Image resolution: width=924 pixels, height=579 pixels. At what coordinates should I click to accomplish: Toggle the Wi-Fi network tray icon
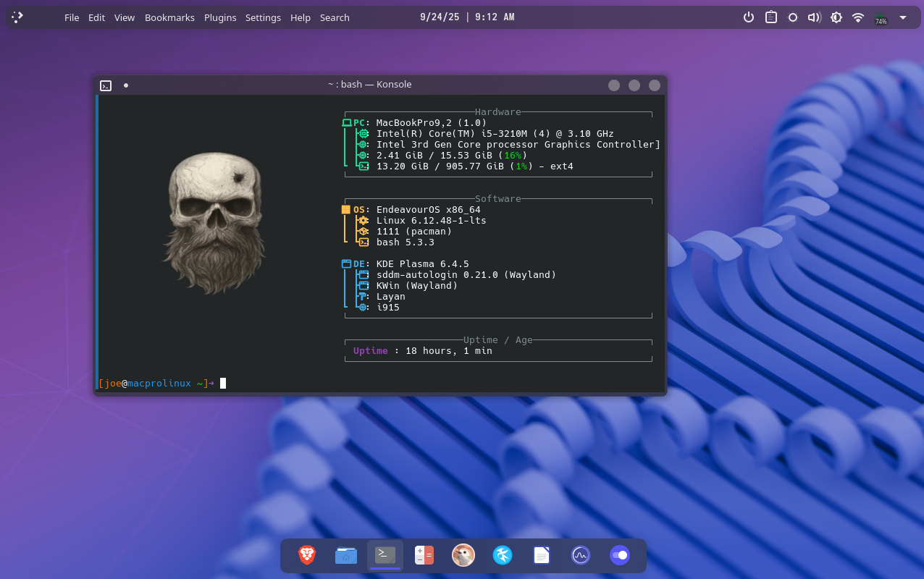coord(858,17)
